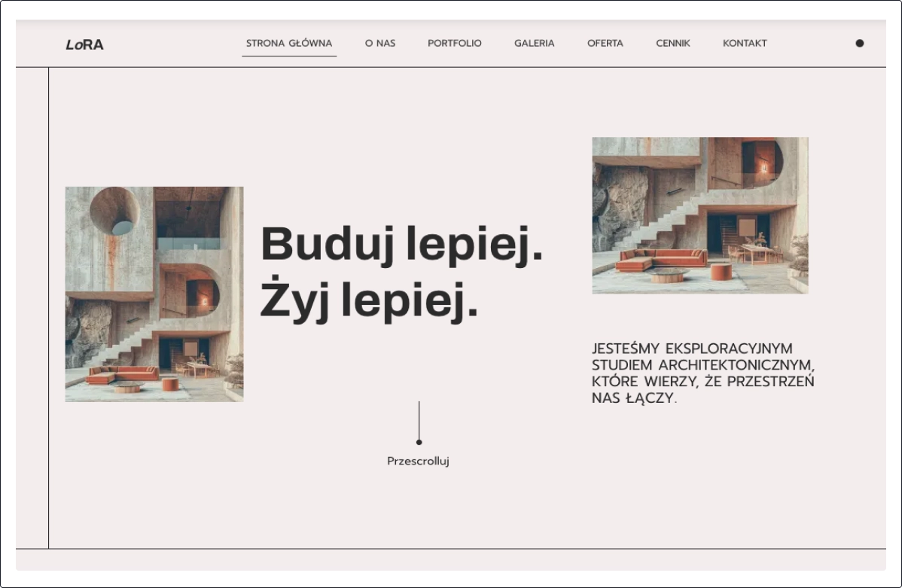Click the underline beneath STRONA GŁÓWNA
Viewport: 902px width, 588px height.
click(x=288, y=56)
